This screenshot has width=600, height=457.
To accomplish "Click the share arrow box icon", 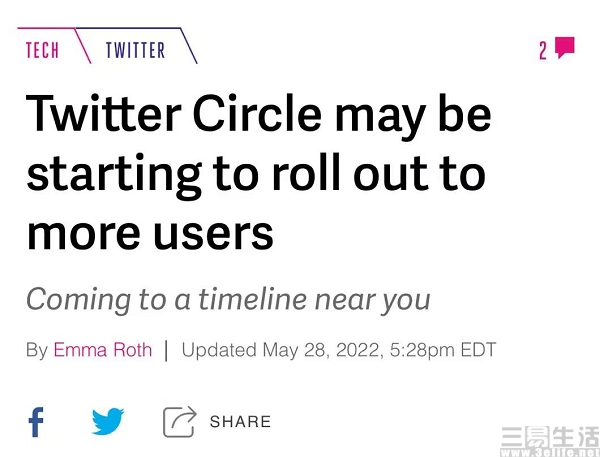I will [179, 421].
